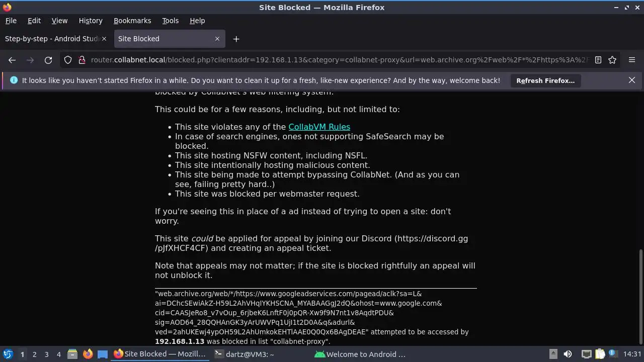The image size is (644, 362).
Task: Open the tray removable media icon
Action: 553,354
